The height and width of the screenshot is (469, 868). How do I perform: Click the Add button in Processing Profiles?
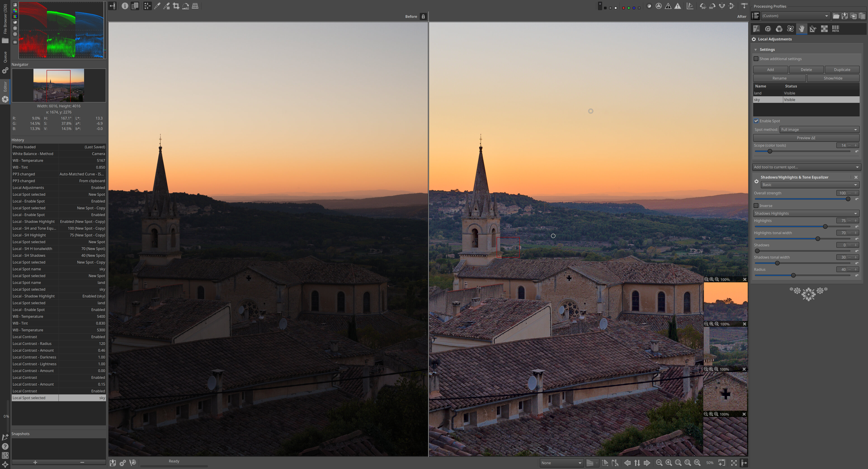[771, 69]
